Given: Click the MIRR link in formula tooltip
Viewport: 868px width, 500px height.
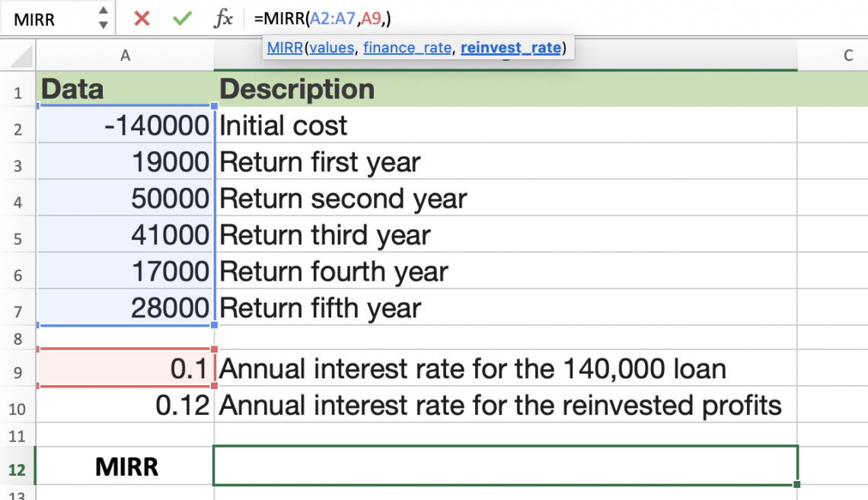Looking at the screenshot, I should tap(285, 48).
